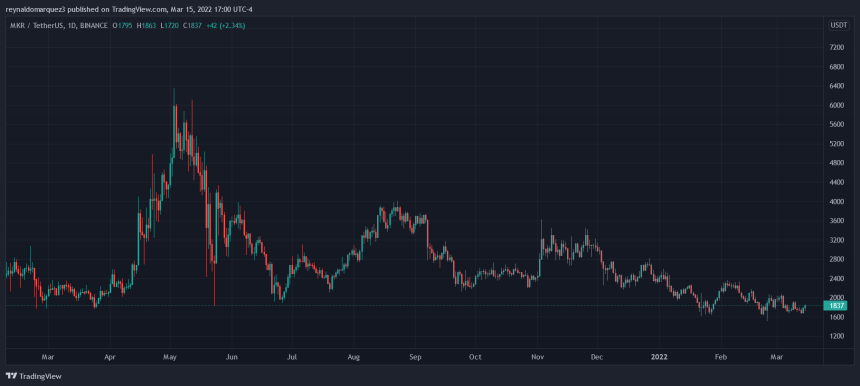Click the Jul date axis label

[x=292, y=357]
